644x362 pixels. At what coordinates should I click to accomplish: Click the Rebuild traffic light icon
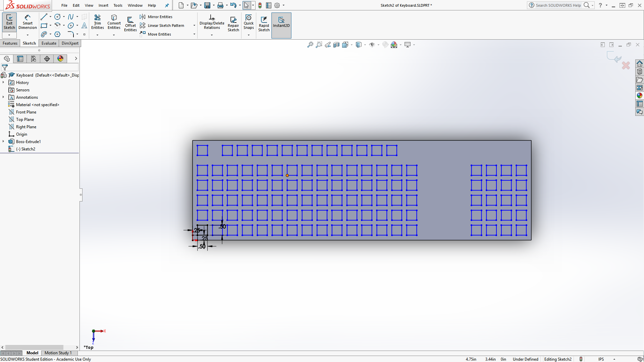tap(260, 5)
